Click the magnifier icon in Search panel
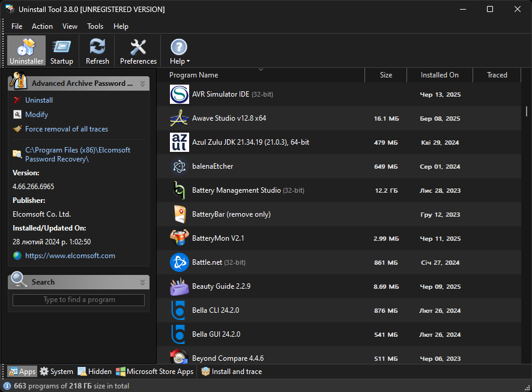Screen dimensions: 532x392 tap(19, 280)
